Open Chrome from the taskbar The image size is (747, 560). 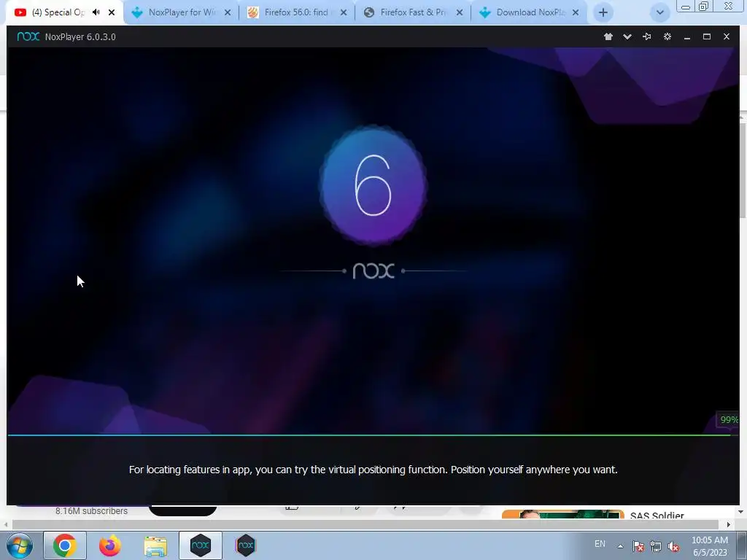click(65, 545)
